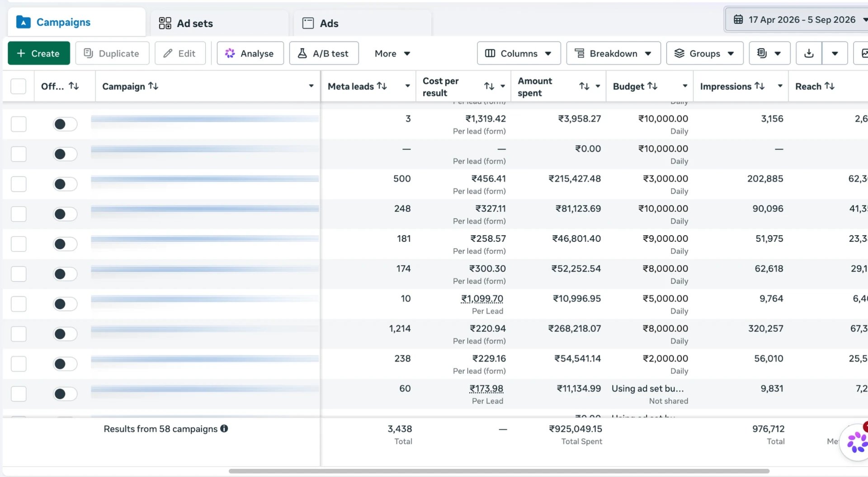Switch to the Ad sets tab
868x477 pixels.
point(219,23)
